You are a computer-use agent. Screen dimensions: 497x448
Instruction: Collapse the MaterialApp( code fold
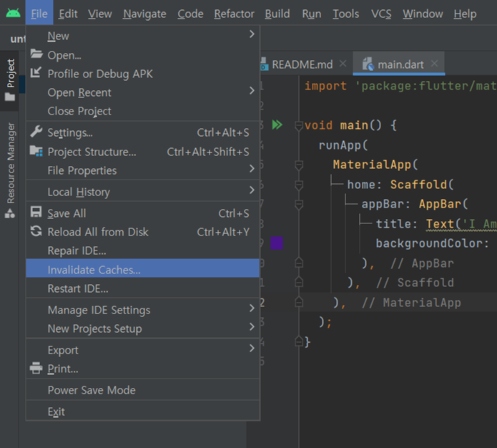[299, 165]
